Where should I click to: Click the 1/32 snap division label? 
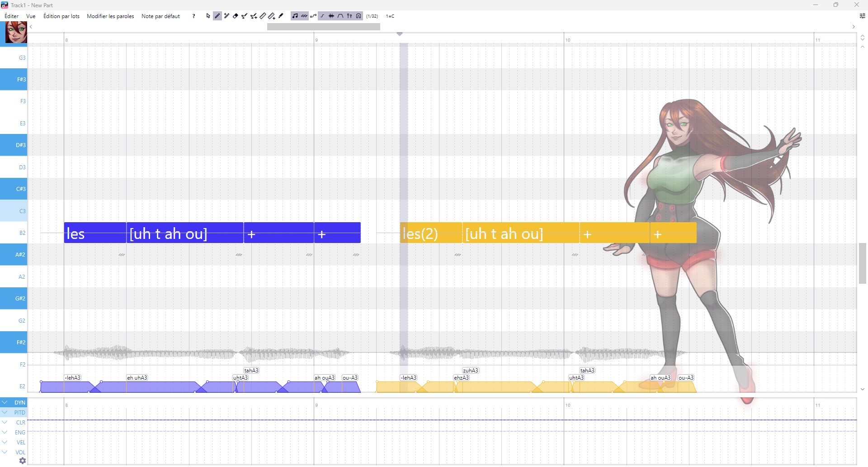(x=372, y=16)
